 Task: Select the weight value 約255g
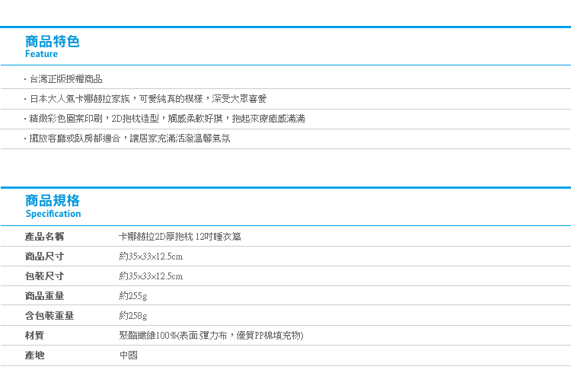click(133, 296)
